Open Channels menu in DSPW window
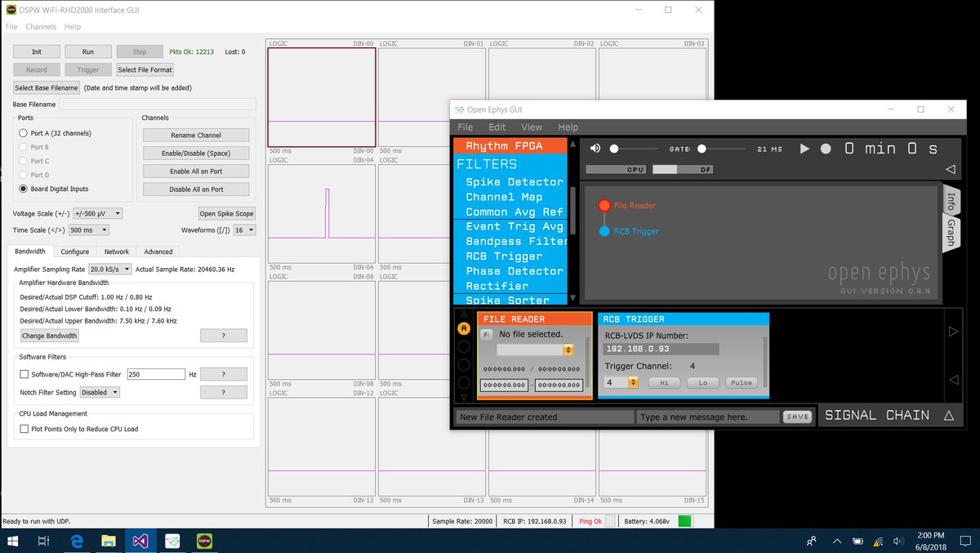 tap(41, 27)
